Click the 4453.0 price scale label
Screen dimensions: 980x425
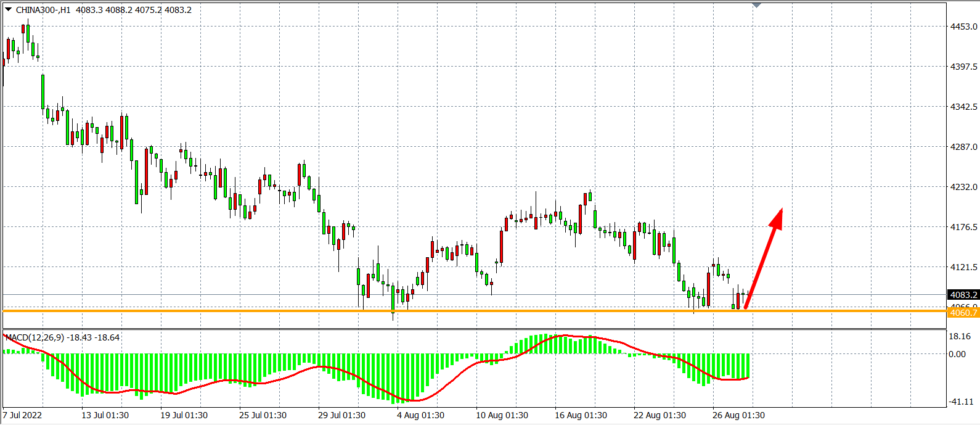pyautogui.click(x=963, y=27)
